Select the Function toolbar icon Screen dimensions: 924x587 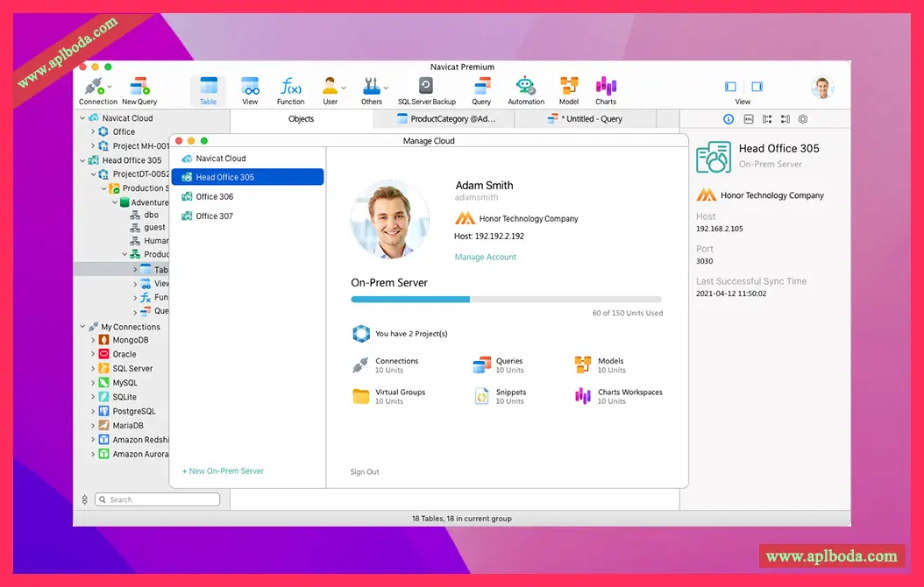[x=290, y=87]
